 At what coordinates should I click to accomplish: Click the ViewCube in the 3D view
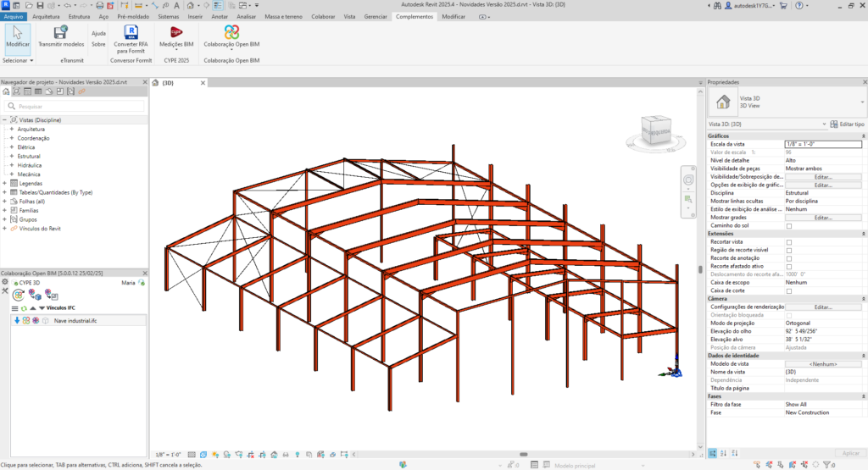tap(656, 131)
